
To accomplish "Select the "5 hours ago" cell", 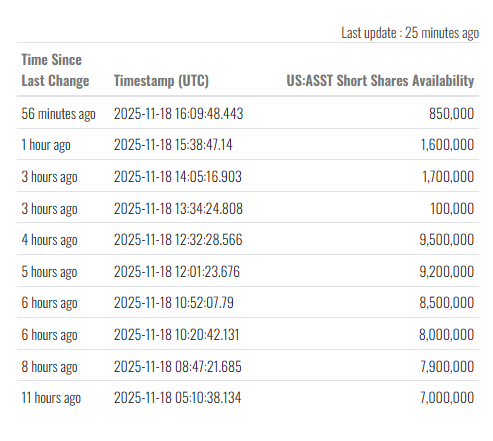I will tap(49, 272).
